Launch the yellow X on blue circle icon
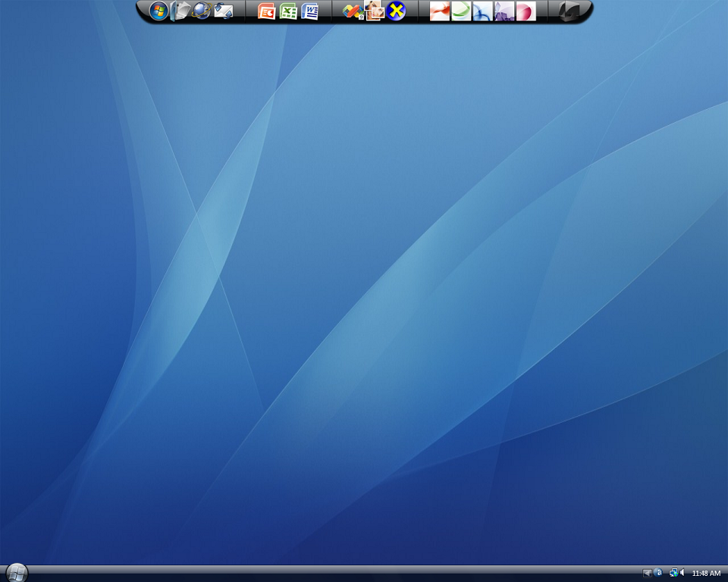Image resolution: width=728 pixels, height=582 pixels. (396, 11)
